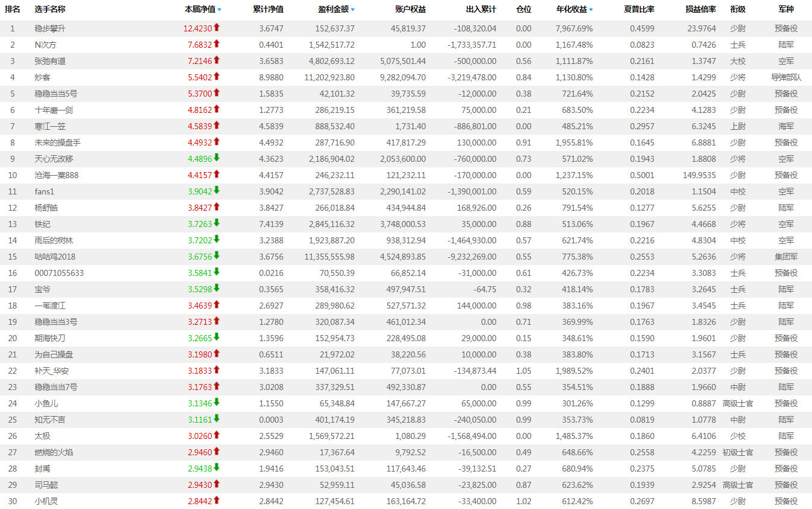Click net value 12.4230 in first row
812x509 pixels.
(198, 28)
